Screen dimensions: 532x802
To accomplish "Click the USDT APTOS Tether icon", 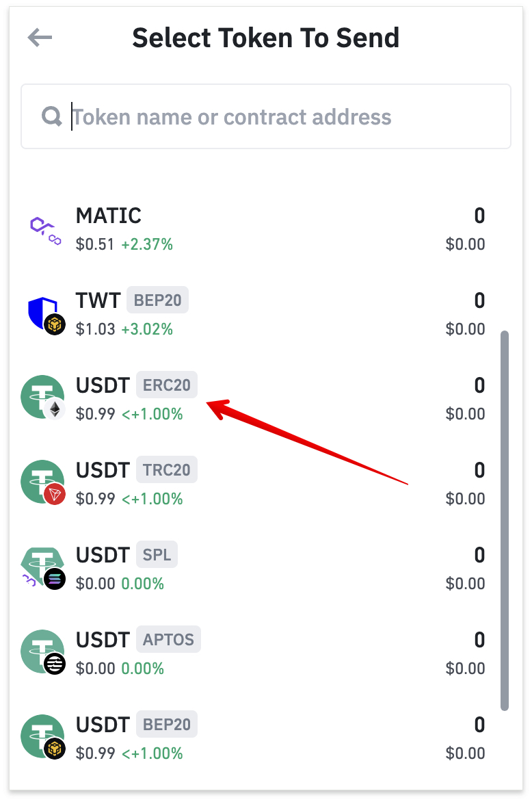I will [43, 652].
